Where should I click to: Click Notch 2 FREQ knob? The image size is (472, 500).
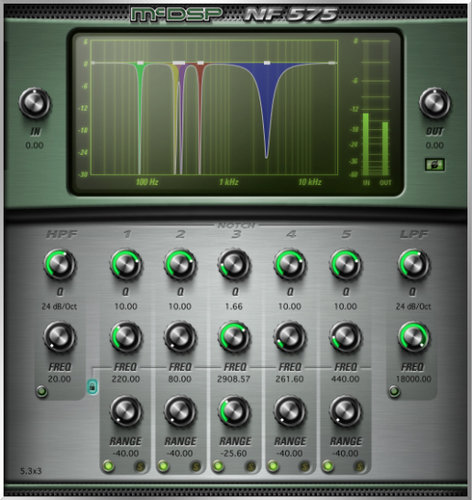(180, 337)
